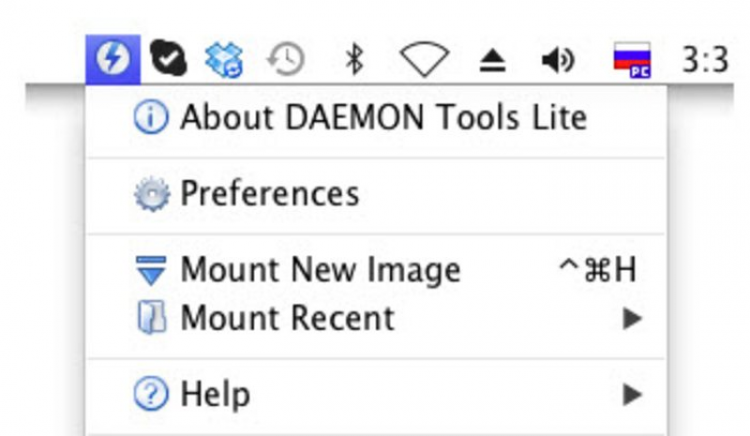The height and width of the screenshot is (436, 750).
Task: Choose Mount New Image
Action: (x=320, y=270)
